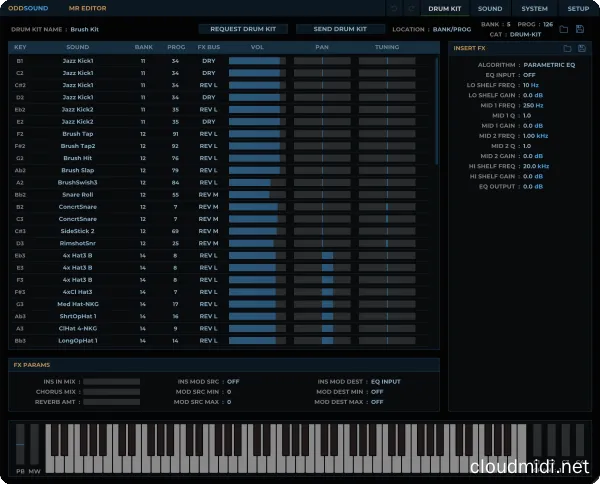The height and width of the screenshot is (484, 600).
Task: Click the redo arrow icon
Action: (411, 8)
